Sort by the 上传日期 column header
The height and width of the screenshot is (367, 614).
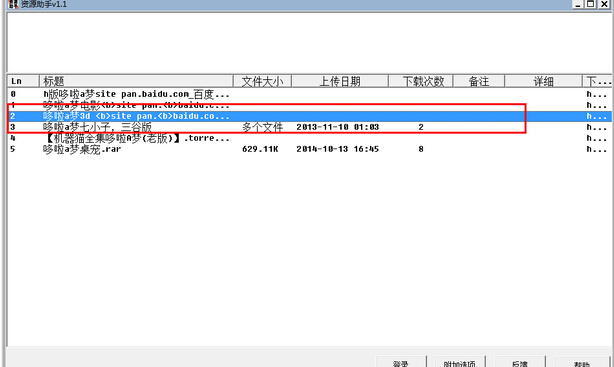340,81
